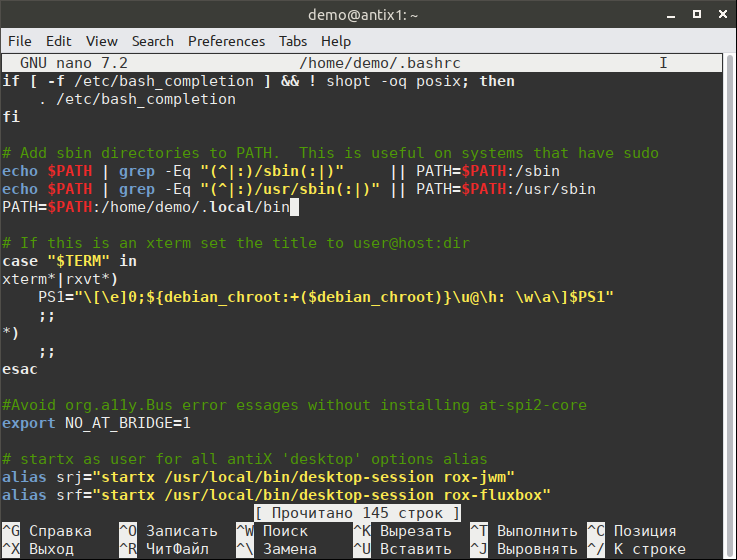Open the Search menu

153,41
